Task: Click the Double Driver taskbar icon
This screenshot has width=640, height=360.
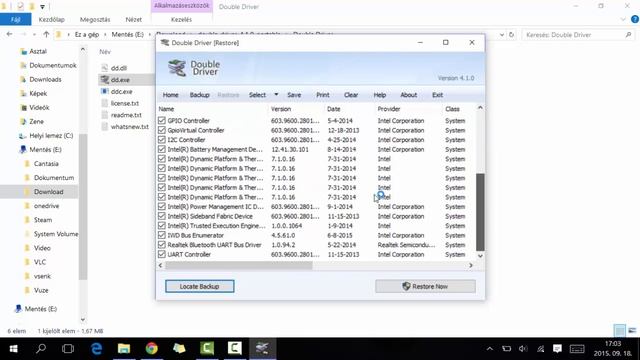Action: click(x=262, y=349)
